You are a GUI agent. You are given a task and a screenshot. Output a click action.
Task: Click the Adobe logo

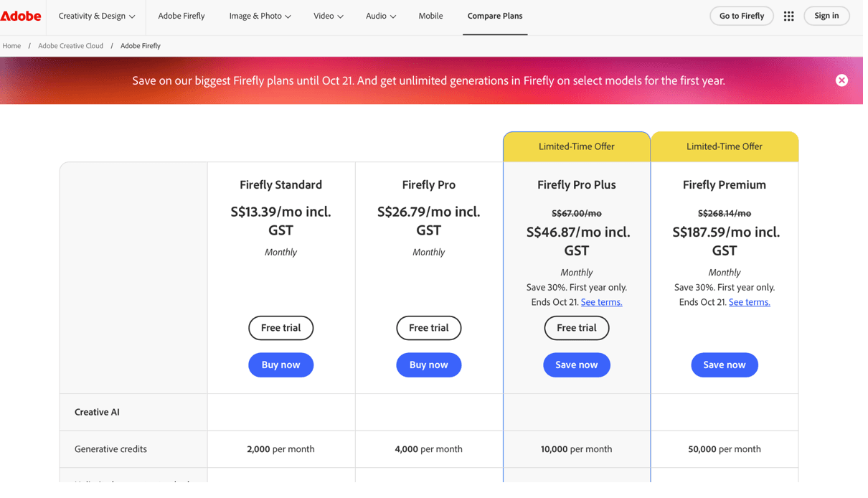click(21, 16)
